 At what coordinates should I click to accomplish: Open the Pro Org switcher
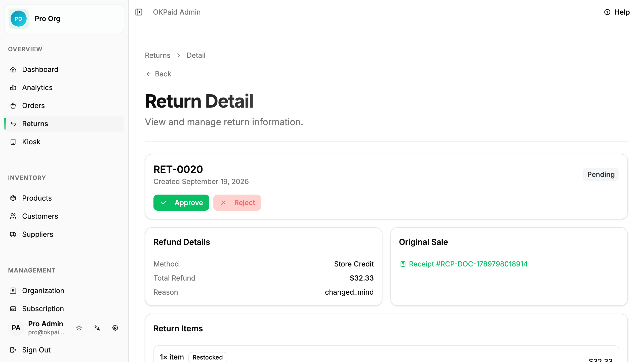[64, 19]
